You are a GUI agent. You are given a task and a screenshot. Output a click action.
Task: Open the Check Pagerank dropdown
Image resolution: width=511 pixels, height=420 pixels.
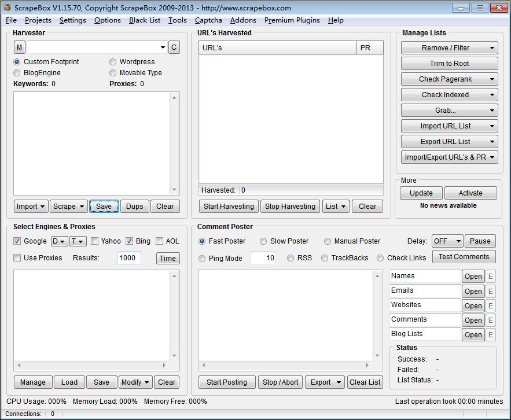tap(450, 79)
